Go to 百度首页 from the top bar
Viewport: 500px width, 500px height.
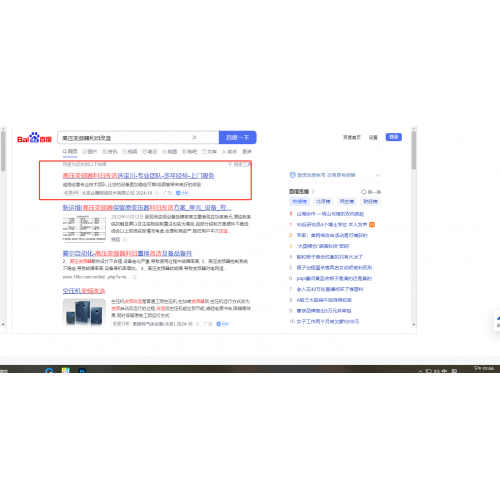[x=352, y=137]
